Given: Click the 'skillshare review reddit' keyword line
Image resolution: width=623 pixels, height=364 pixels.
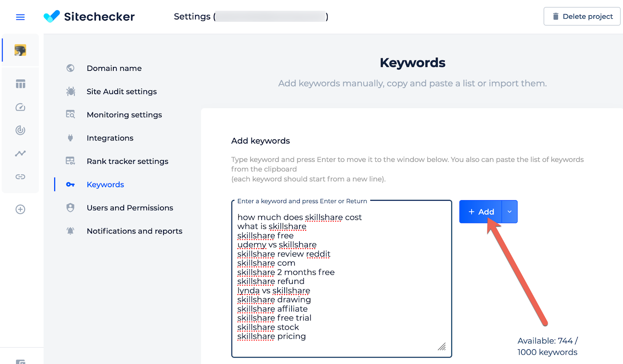Looking at the screenshot, I should 284,254.
